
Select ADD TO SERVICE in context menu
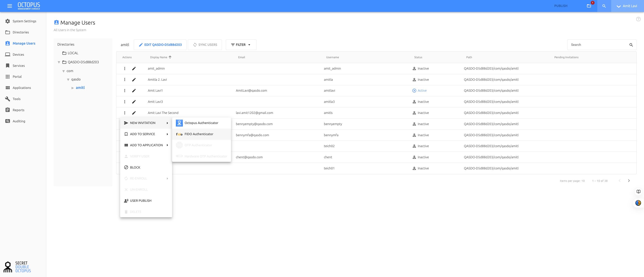point(146,134)
